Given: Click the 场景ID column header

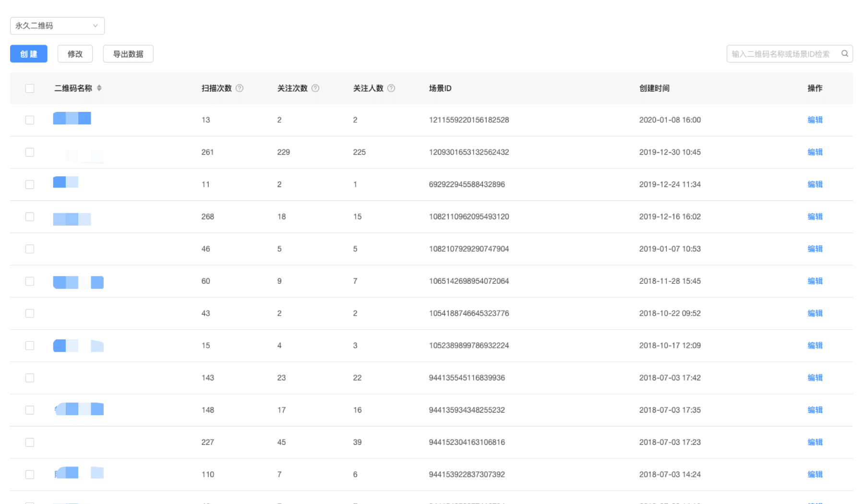Looking at the screenshot, I should (x=440, y=88).
